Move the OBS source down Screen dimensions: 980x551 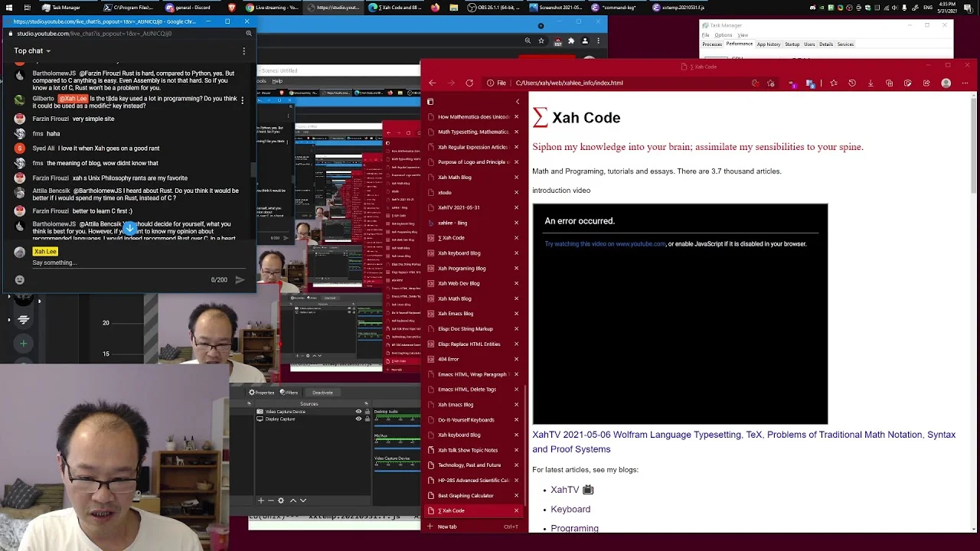coord(303,500)
